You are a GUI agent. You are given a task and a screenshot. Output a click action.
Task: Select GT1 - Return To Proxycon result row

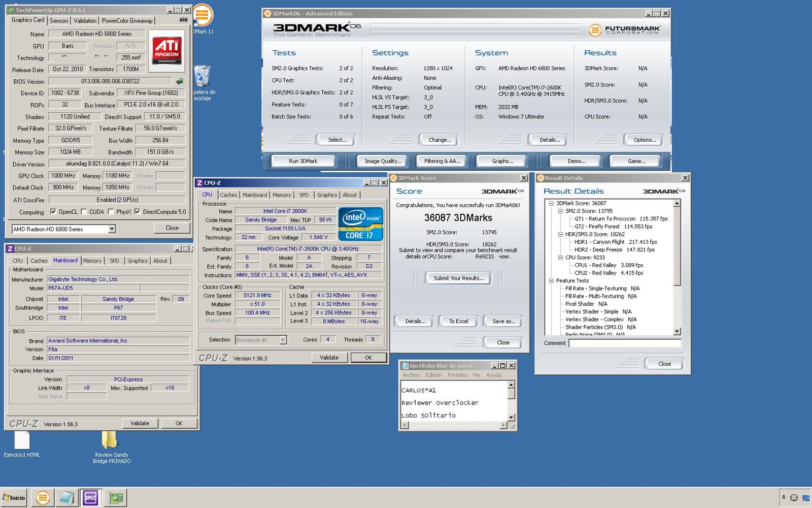pos(621,219)
